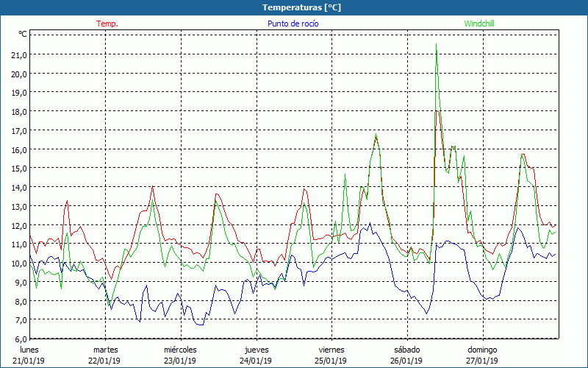The image size is (588, 368).
Task: Click the 17,0 y-axis value
Action: [19, 131]
